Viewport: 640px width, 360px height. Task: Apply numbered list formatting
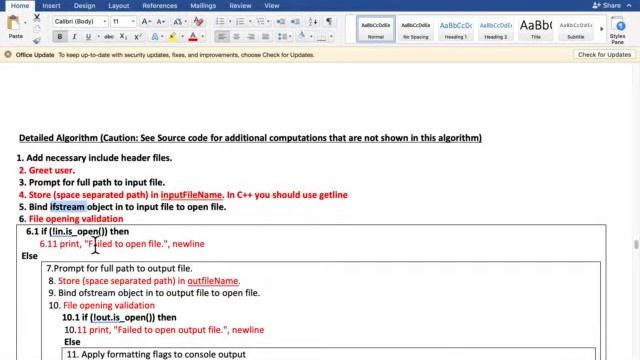tap(240, 21)
